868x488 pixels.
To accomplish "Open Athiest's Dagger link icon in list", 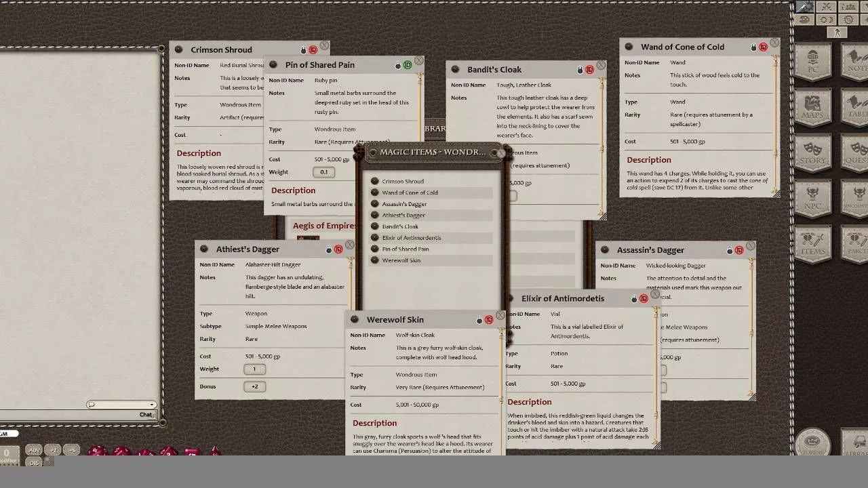I will click(x=374, y=215).
